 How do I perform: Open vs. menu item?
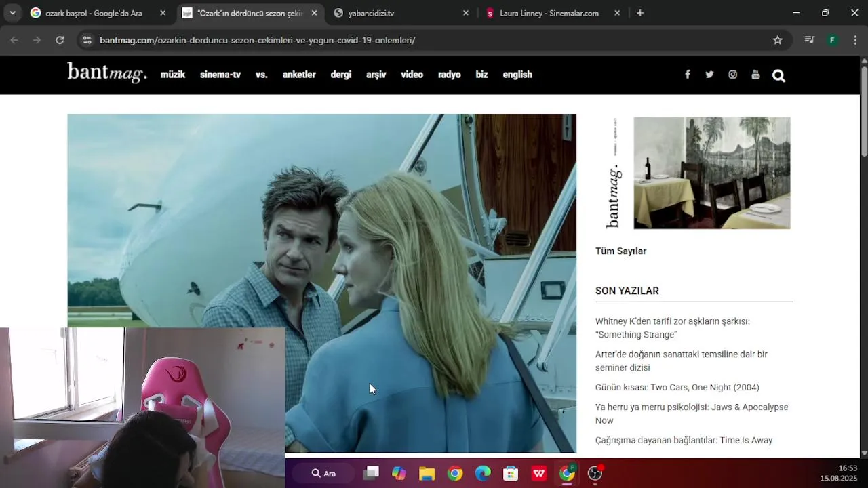(x=262, y=75)
